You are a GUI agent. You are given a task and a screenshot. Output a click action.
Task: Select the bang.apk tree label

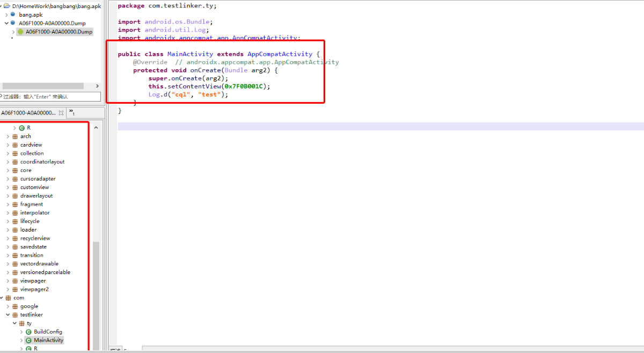[31, 15]
